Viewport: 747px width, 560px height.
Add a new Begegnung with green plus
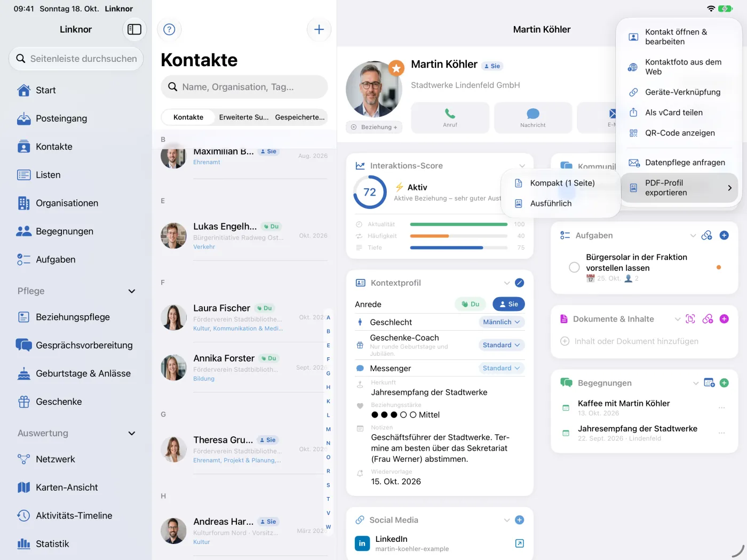pos(724,383)
